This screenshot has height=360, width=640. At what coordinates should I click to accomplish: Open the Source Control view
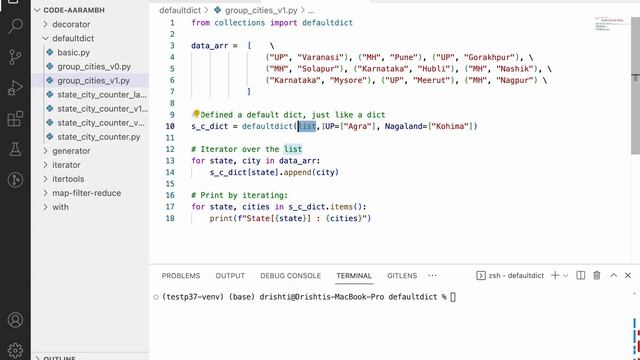(15, 57)
